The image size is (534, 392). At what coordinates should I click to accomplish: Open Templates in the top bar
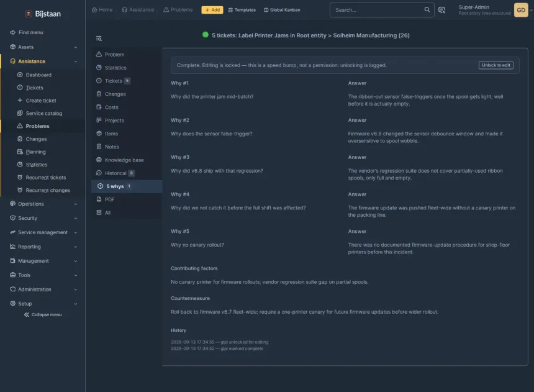click(242, 10)
